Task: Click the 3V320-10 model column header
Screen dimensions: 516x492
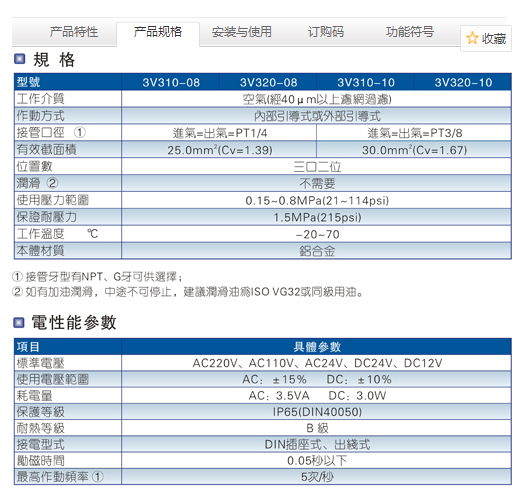Action: coord(463,82)
